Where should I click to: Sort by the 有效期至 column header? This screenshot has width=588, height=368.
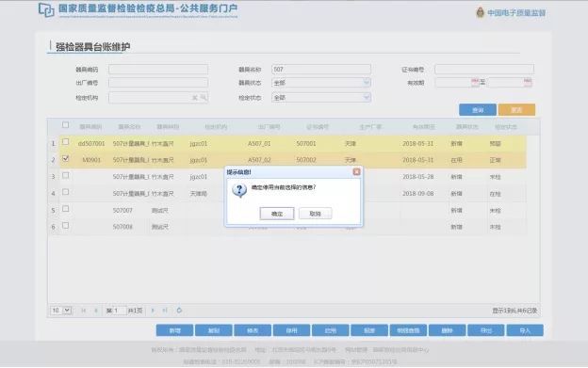click(x=424, y=127)
